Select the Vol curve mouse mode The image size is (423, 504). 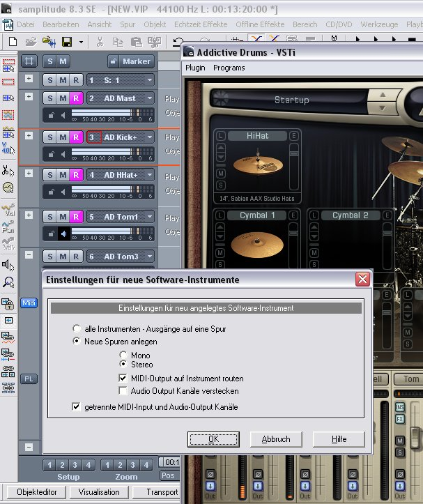8,210
